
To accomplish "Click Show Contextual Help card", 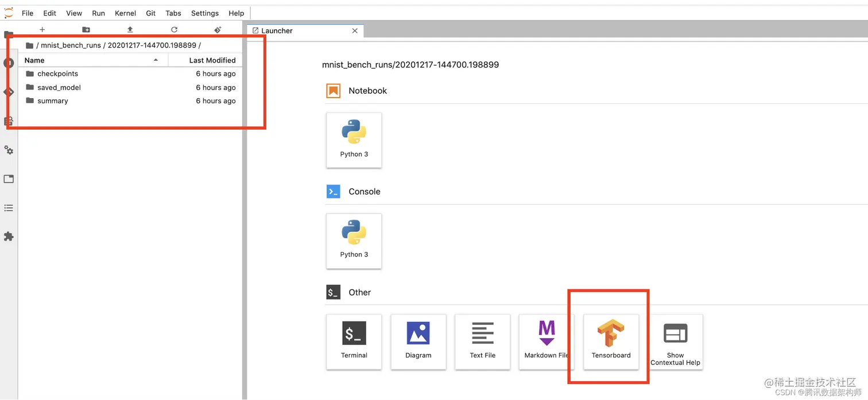I will tap(675, 341).
